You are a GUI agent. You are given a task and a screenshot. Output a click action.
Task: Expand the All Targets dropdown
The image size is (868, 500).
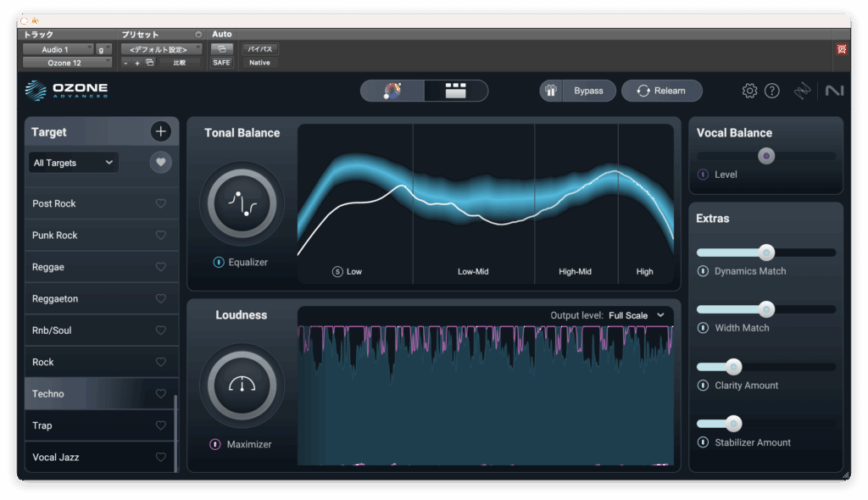point(73,163)
